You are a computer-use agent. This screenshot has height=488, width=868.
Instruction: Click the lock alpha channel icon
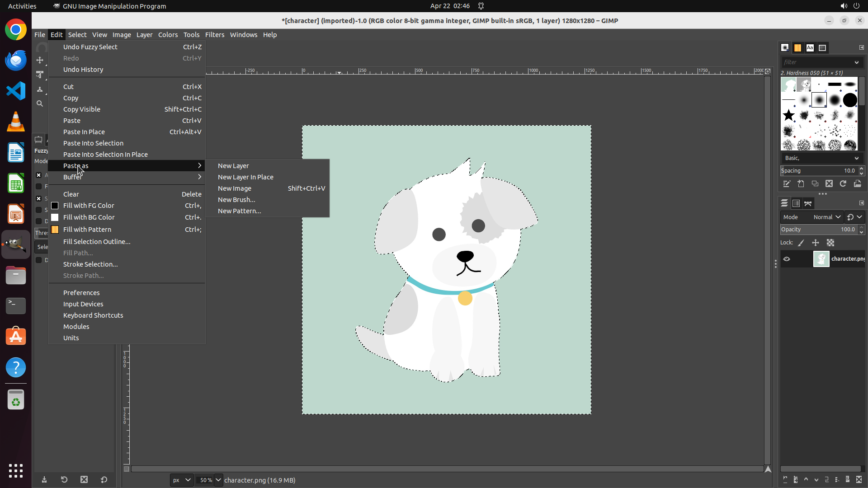coord(830,243)
